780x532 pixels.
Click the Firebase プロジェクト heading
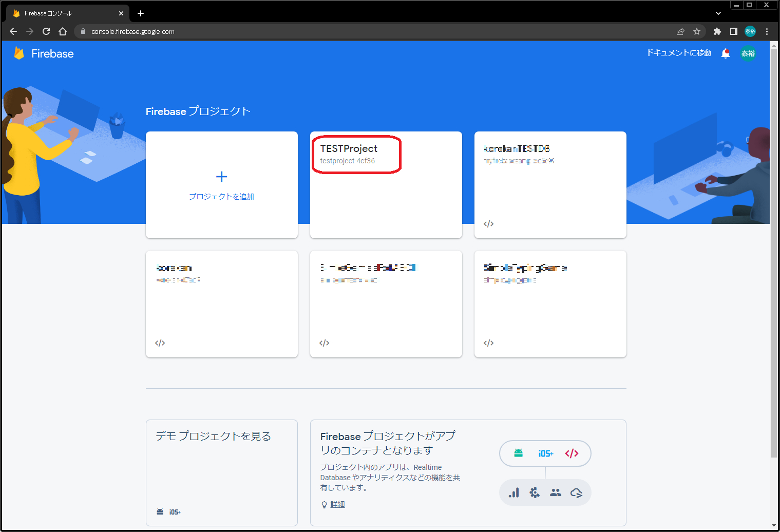click(x=198, y=111)
